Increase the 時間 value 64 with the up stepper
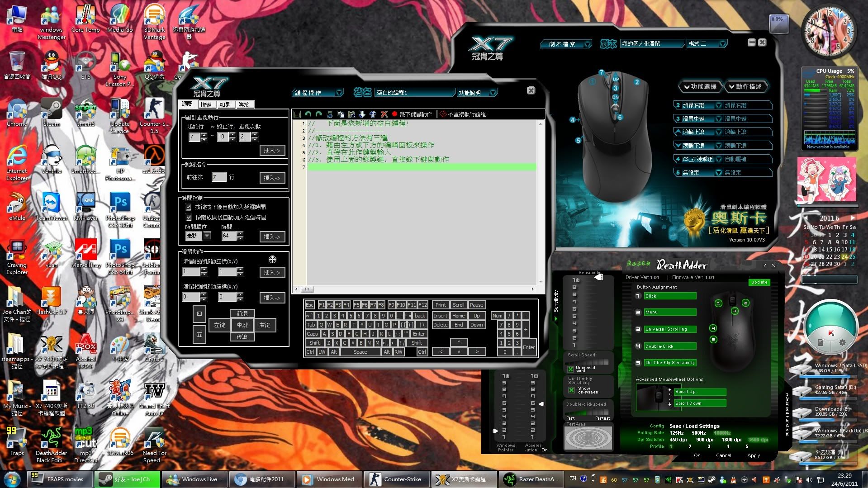 [x=240, y=233]
